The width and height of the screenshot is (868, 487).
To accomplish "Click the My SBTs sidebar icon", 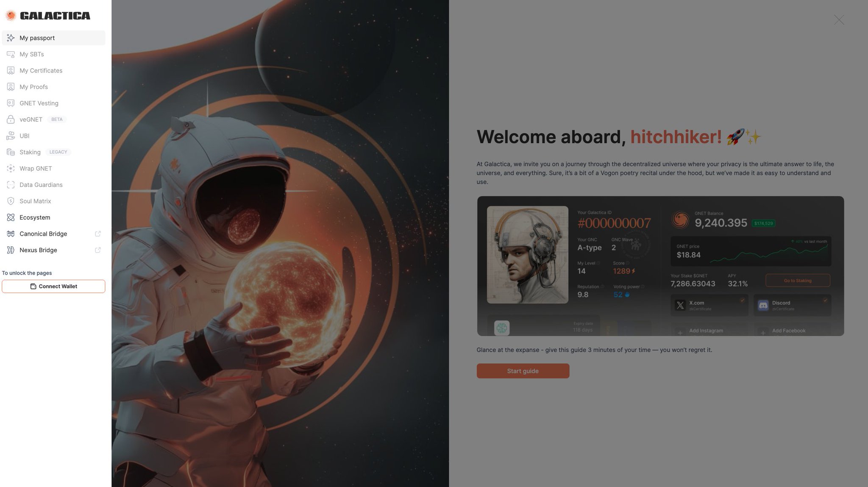I will coord(11,54).
